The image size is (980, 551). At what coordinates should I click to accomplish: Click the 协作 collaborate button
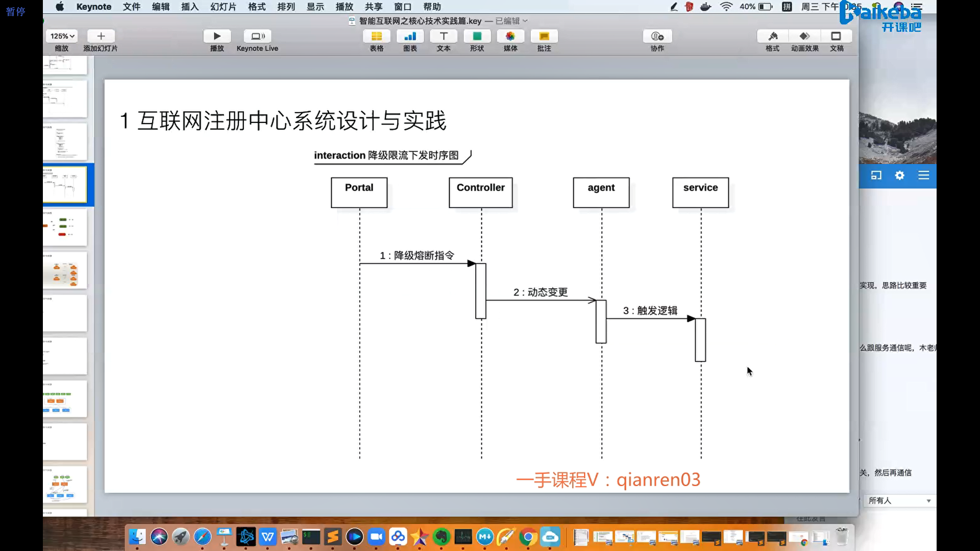[657, 36]
